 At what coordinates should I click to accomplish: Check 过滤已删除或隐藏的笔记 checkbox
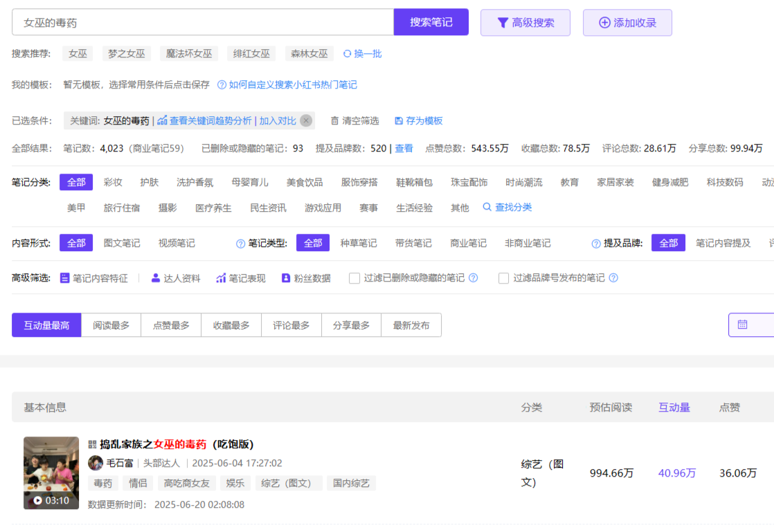pyautogui.click(x=354, y=278)
